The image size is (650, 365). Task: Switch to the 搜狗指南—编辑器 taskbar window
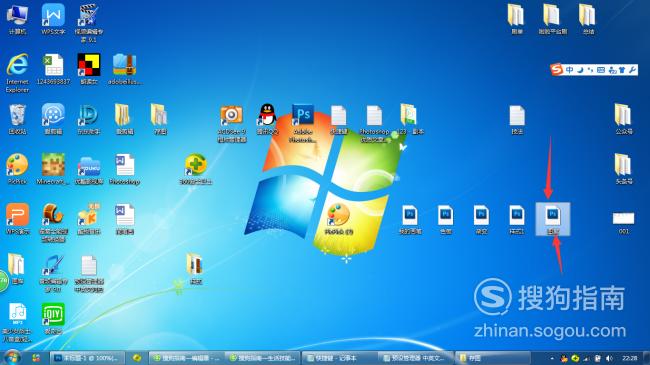click(x=187, y=358)
